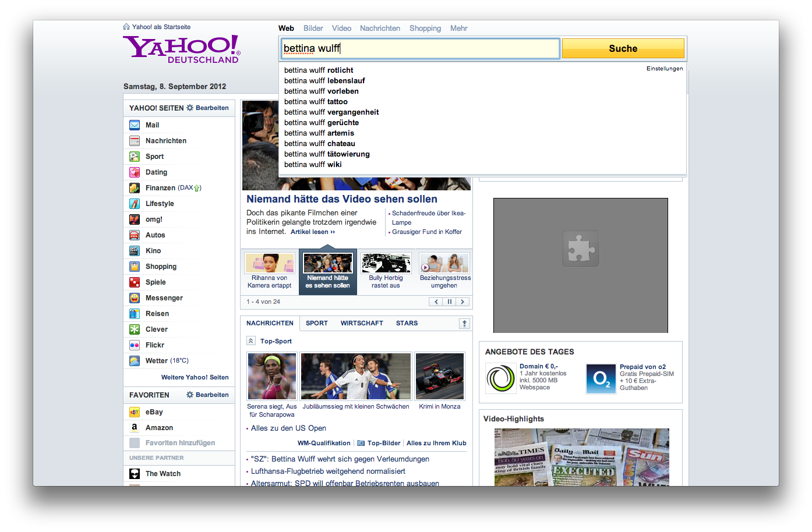Click the home icon beside Yahoo! als Startseite
The image size is (812, 532).
126,27
